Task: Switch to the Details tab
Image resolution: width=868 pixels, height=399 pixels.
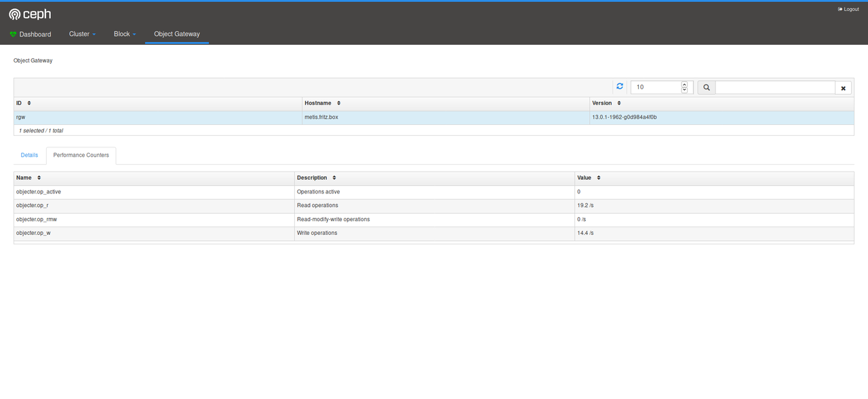Action: (x=29, y=155)
